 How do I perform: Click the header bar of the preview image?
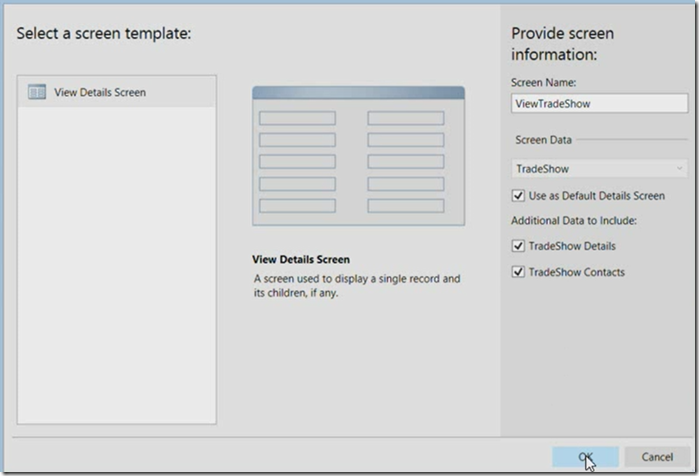pos(357,92)
